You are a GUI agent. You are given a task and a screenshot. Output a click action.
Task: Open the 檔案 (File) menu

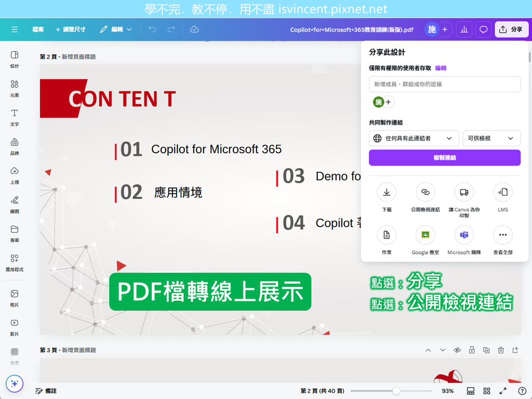[x=37, y=30]
